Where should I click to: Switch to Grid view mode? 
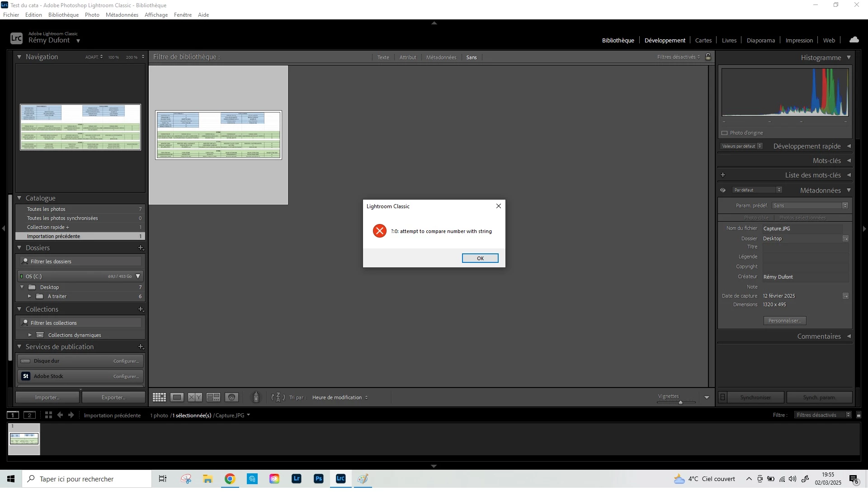pyautogui.click(x=159, y=397)
